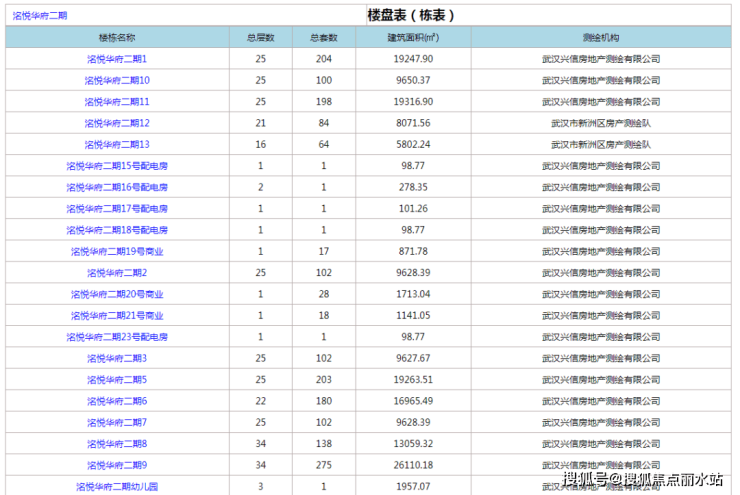Click floor count 21 in 二期12 row

coord(261,123)
